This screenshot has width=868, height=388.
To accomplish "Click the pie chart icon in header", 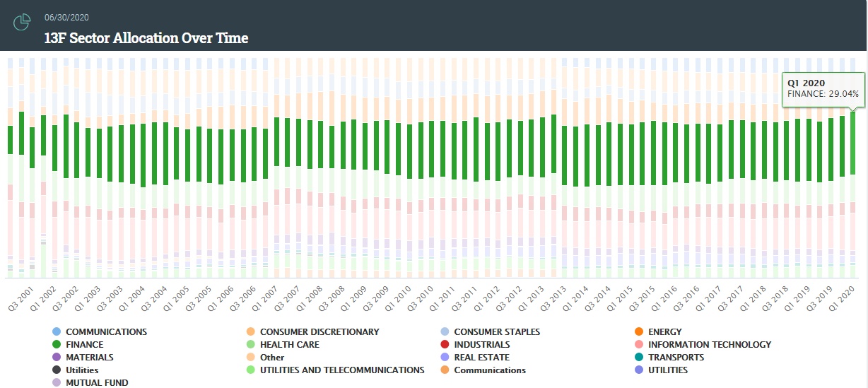I will click(x=22, y=22).
